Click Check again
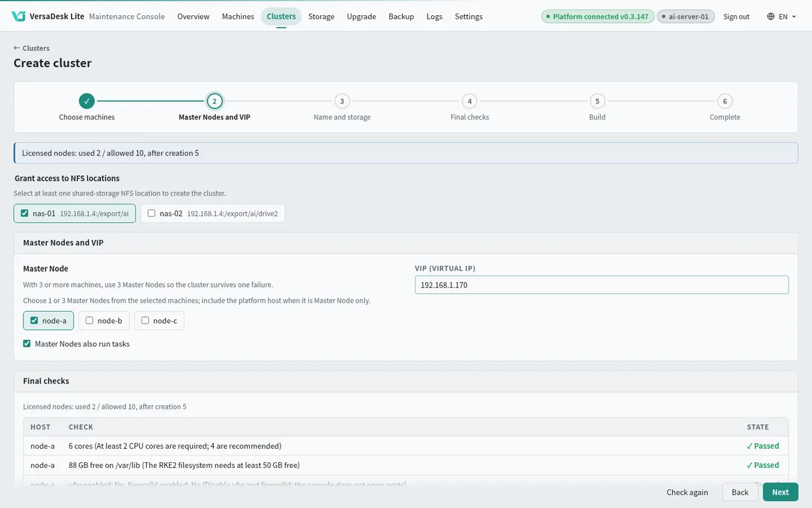 (x=687, y=492)
